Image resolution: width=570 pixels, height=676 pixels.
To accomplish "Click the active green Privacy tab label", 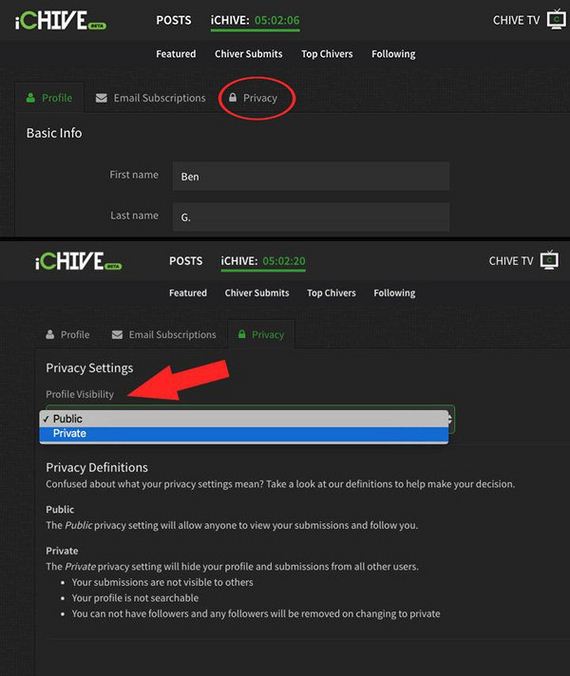I will [268, 335].
